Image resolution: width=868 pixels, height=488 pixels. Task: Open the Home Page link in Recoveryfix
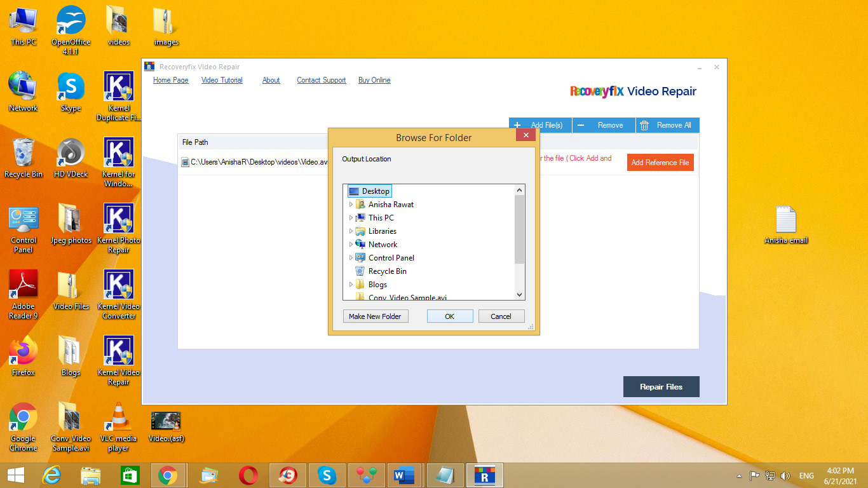(171, 80)
